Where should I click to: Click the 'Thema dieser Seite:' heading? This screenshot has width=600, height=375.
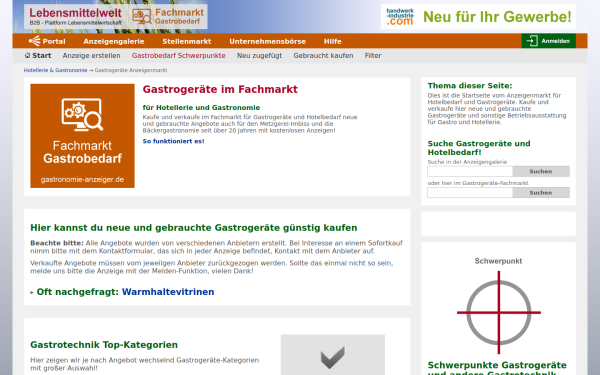470,86
